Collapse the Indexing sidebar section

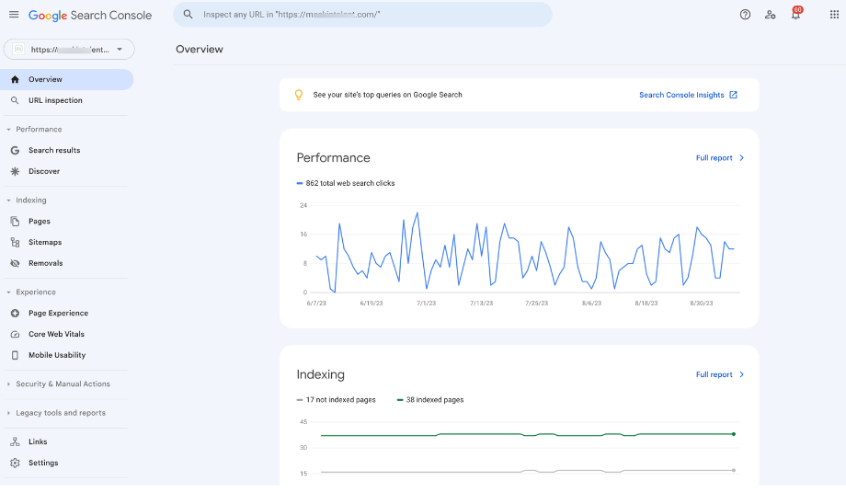tap(30, 200)
